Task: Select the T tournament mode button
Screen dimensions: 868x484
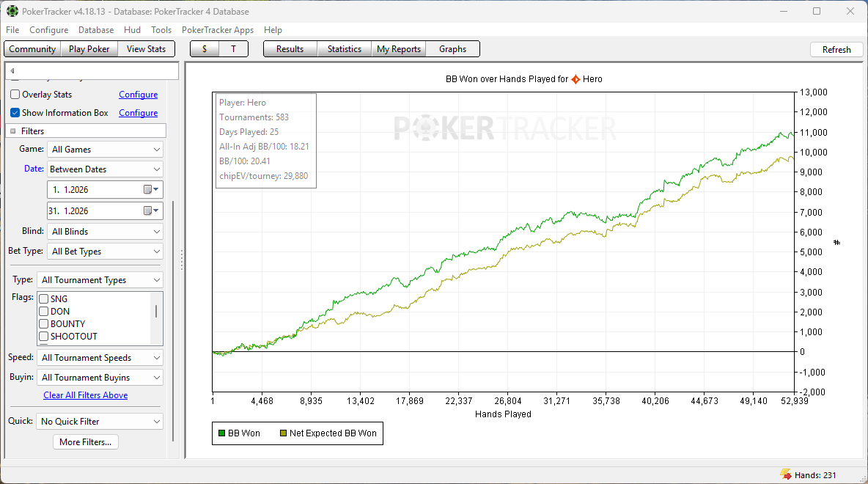Action: [233, 49]
